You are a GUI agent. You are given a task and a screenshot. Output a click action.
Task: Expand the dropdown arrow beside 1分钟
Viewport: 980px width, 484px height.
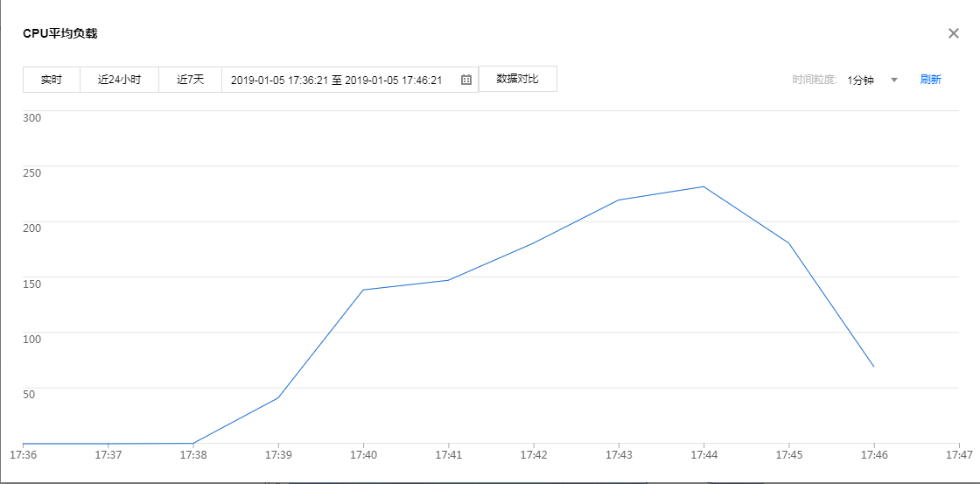click(894, 80)
